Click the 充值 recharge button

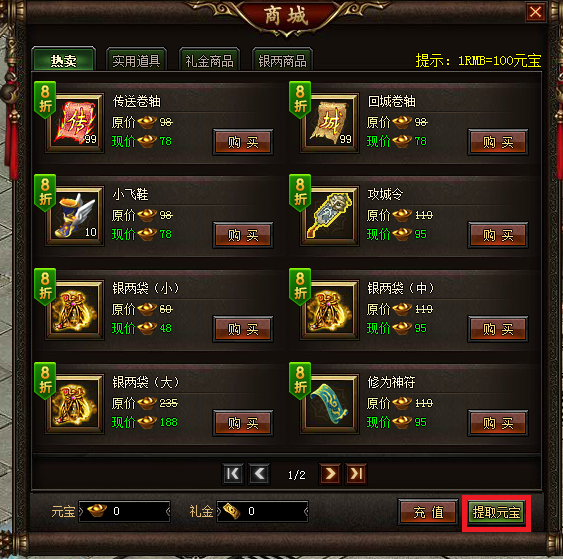tap(428, 512)
